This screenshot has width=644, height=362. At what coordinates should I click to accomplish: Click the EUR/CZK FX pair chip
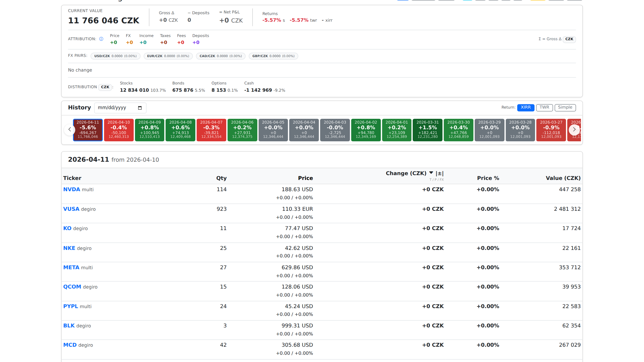pos(168,56)
